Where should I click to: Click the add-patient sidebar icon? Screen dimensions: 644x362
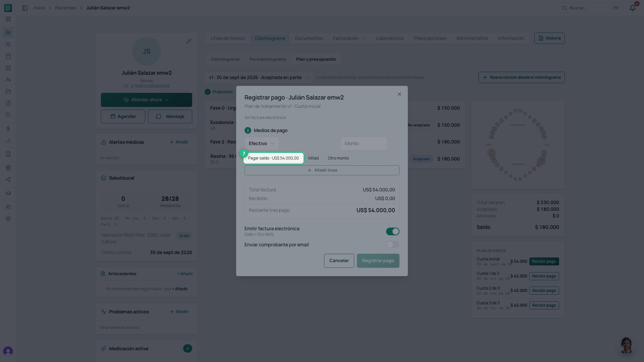coord(8,33)
